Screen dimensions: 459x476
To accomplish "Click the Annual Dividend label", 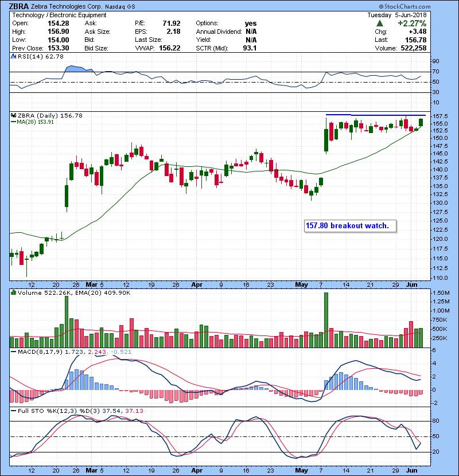I will [219, 32].
